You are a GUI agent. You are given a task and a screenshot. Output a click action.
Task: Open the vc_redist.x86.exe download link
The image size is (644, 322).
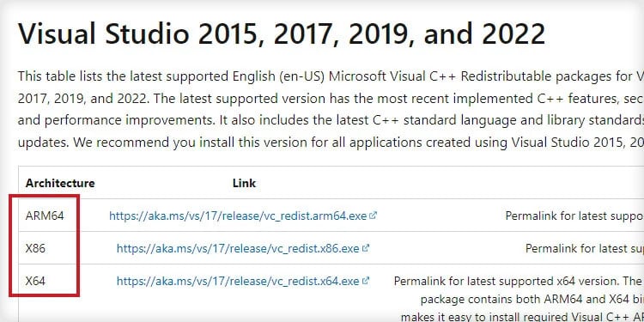(238, 248)
